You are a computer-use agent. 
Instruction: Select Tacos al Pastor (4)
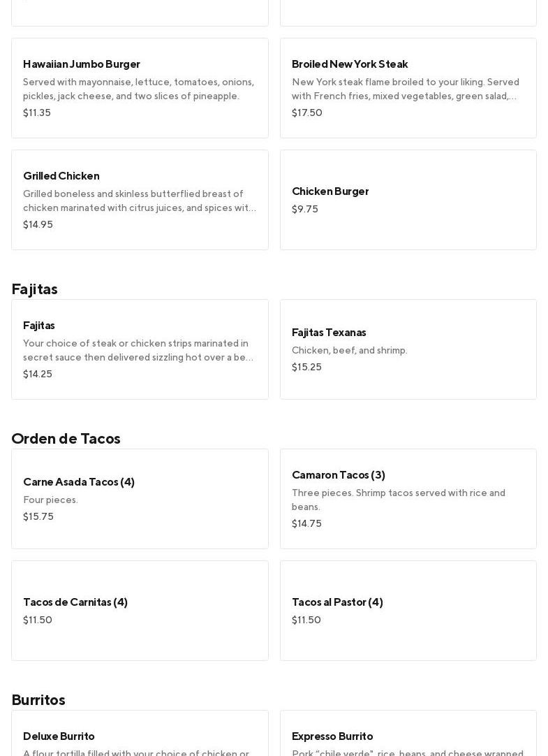pyautogui.click(x=408, y=610)
